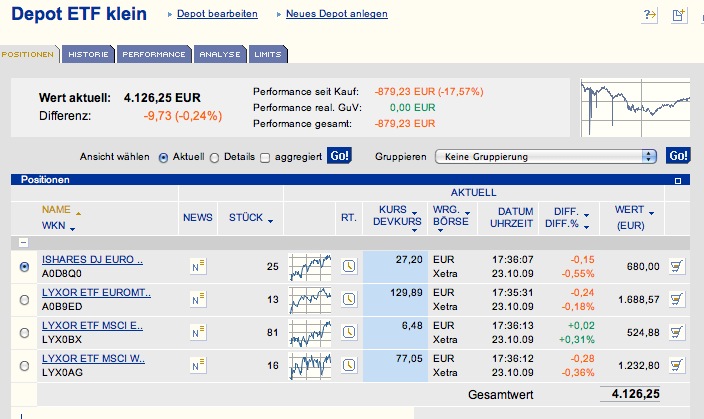This screenshot has width=704, height=419.
Task: Switch to the Performance tab
Action: click(154, 54)
